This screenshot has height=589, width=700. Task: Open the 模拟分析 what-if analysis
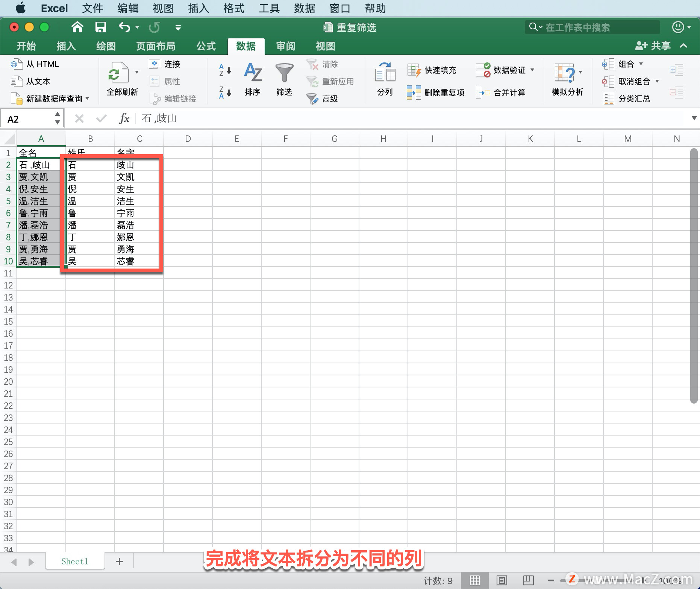click(x=567, y=79)
